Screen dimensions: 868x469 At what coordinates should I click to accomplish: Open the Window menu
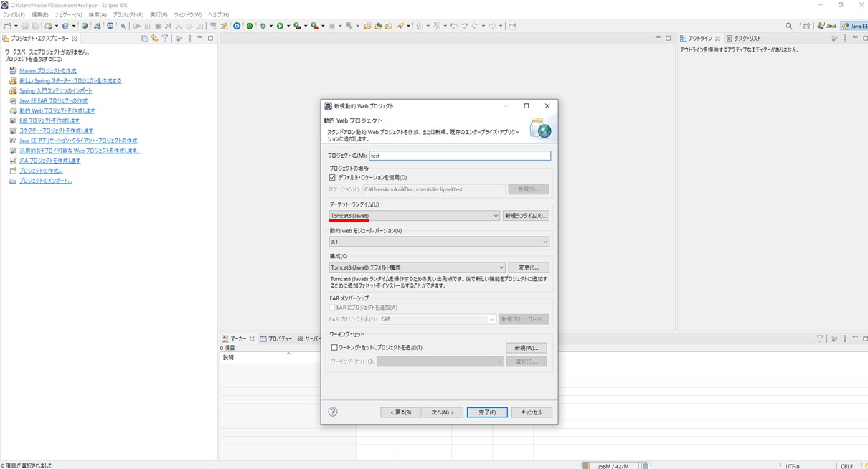pyautogui.click(x=187, y=14)
